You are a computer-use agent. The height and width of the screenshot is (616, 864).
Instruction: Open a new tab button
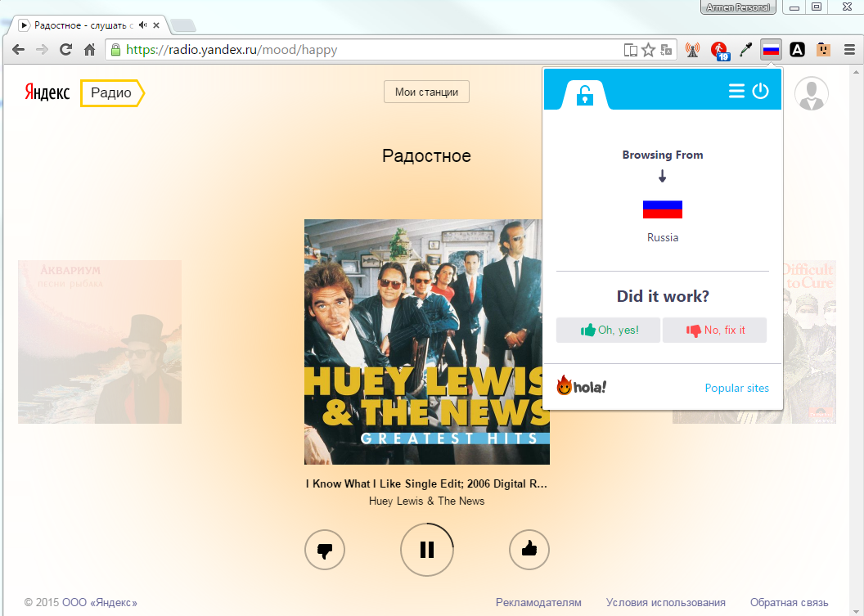(183, 25)
